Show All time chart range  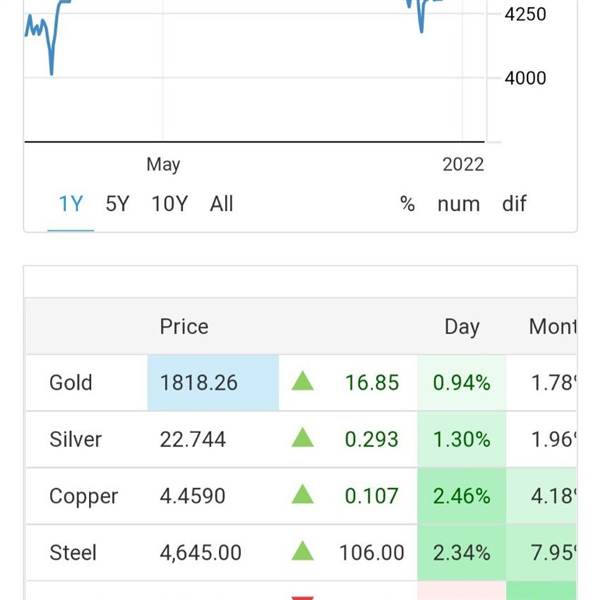click(x=221, y=204)
